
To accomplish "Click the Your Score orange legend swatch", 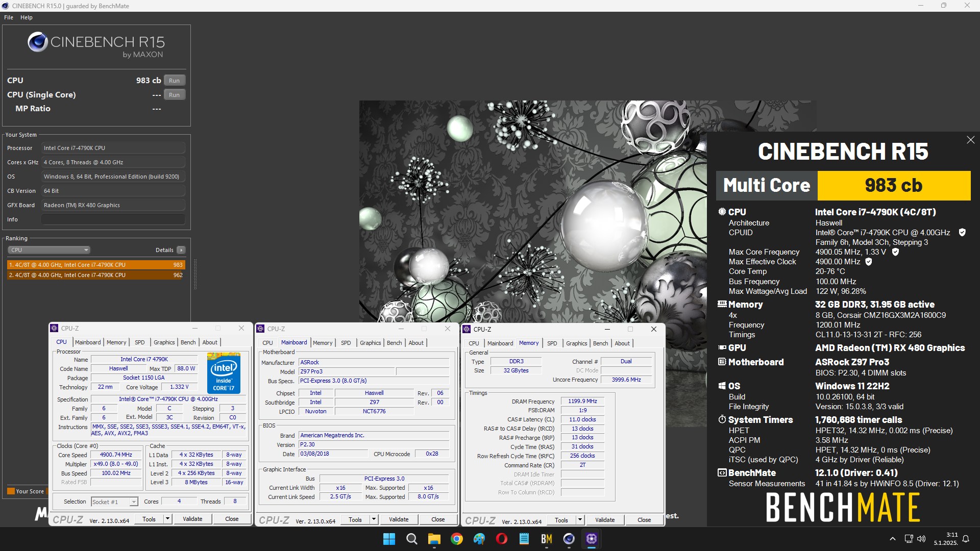I will coord(11,491).
